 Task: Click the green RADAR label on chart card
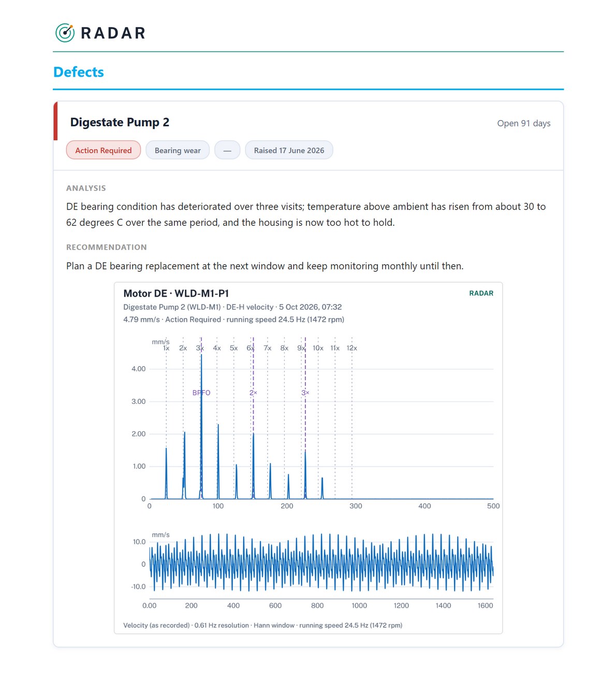[x=481, y=293]
